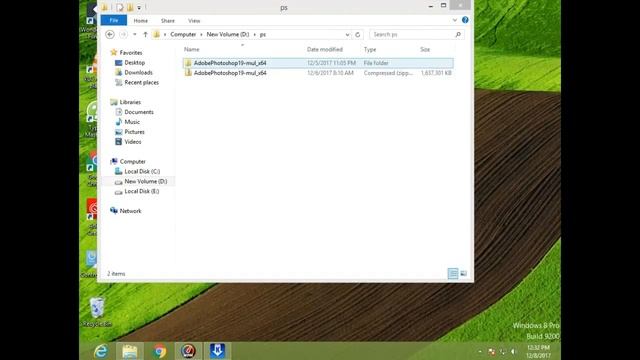Sort by Type column header
The width and height of the screenshot is (640, 360).
[x=370, y=49]
